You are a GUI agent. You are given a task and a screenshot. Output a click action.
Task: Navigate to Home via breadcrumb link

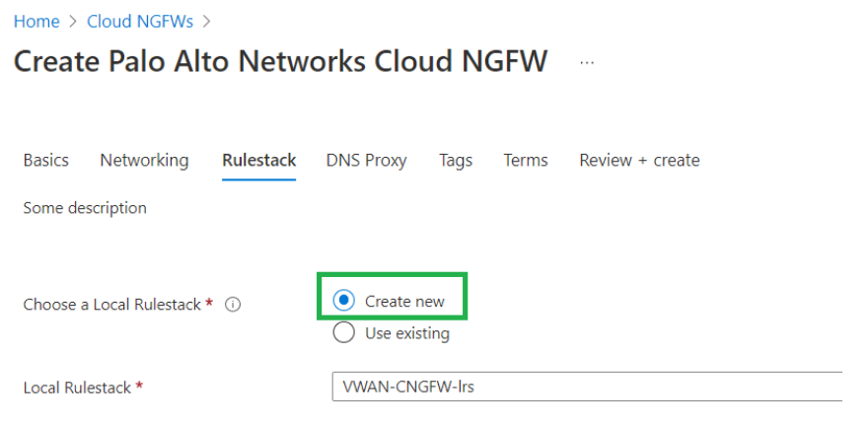click(x=36, y=21)
